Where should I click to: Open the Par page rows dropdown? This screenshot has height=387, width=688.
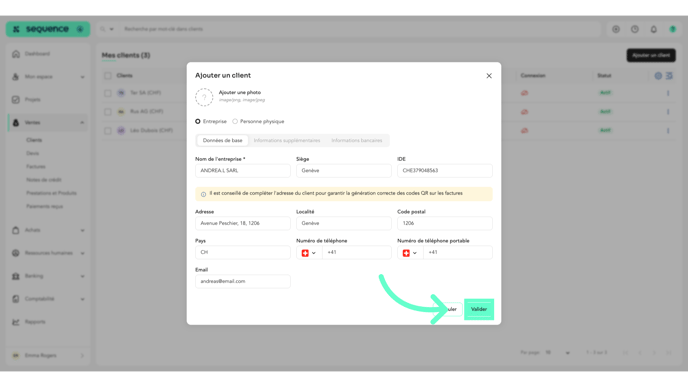pos(558,353)
